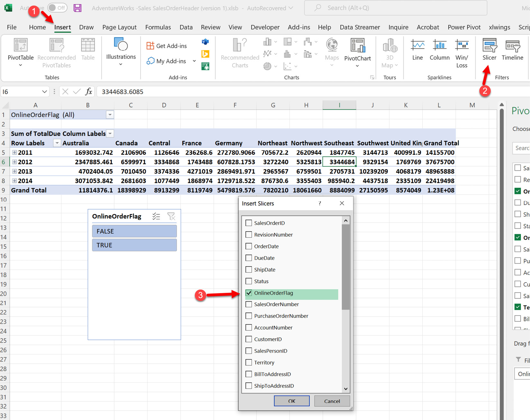Expand the 2012 row group

tap(14, 162)
